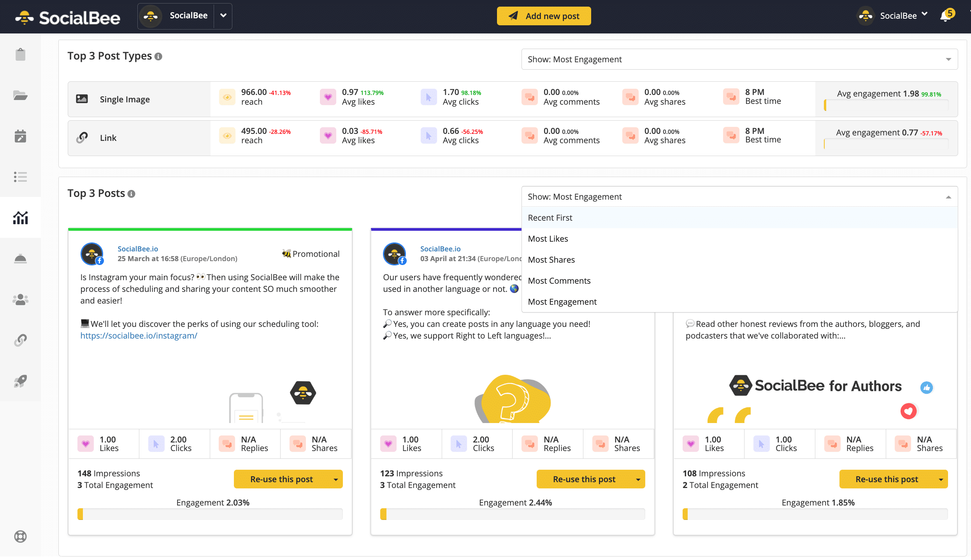Re-use this post with 123 Impressions
This screenshot has width=971, height=560.
[584, 479]
